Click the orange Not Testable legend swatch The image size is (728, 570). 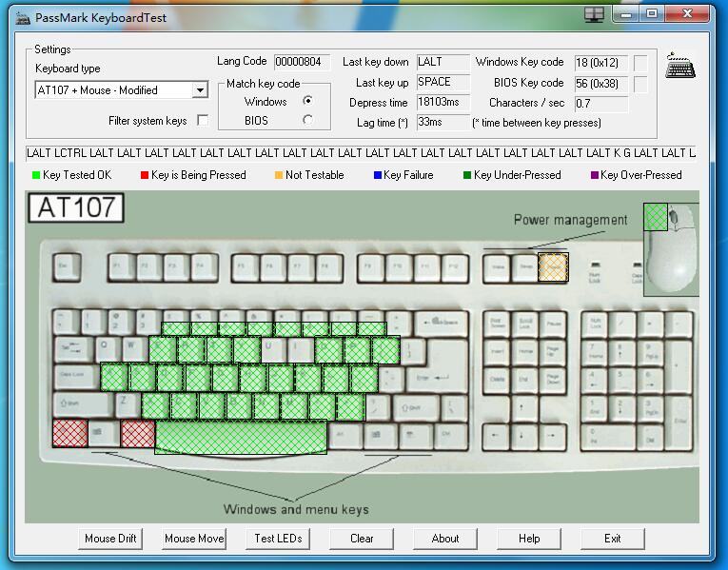tap(279, 175)
